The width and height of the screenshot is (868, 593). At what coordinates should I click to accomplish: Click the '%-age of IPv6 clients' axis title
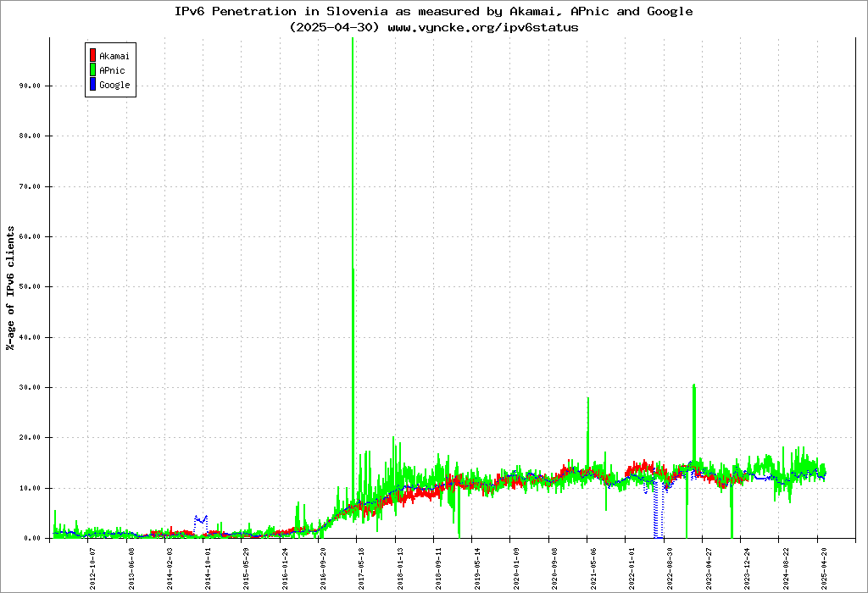[x=10, y=288]
